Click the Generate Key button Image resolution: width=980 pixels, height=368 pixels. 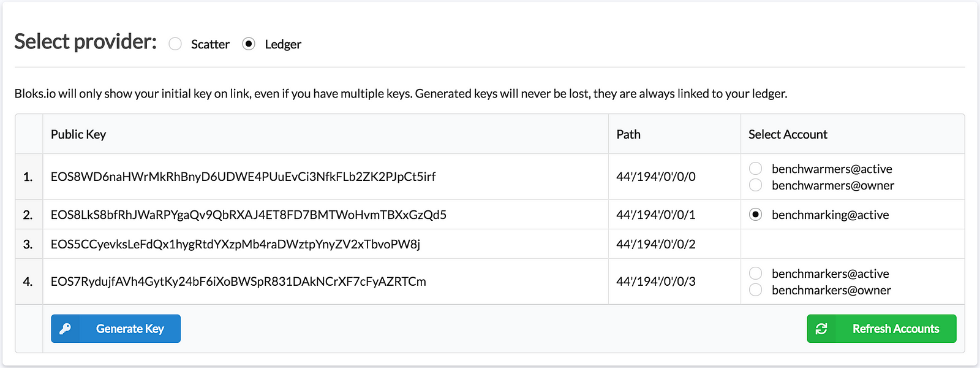pyautogui.click(x=116, y=329)
